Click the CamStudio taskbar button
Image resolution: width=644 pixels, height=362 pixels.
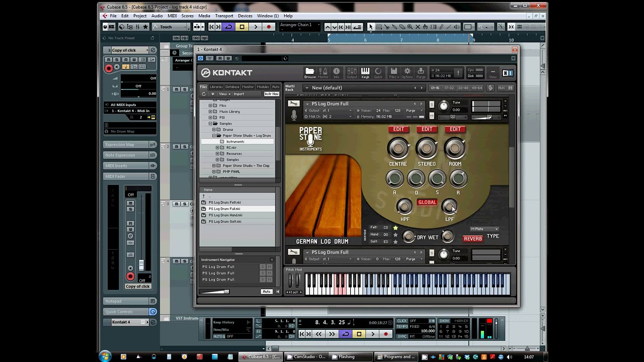click(306, 357)
